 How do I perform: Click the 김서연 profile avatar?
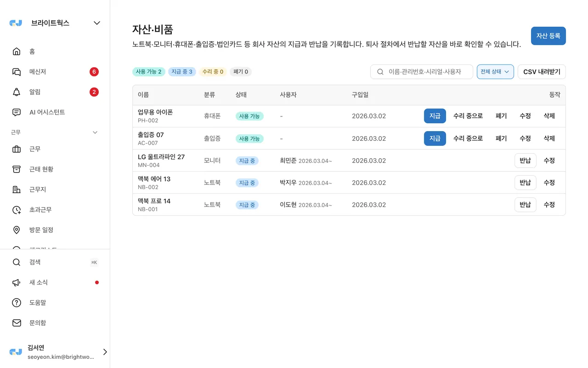(x=16, y=352)
